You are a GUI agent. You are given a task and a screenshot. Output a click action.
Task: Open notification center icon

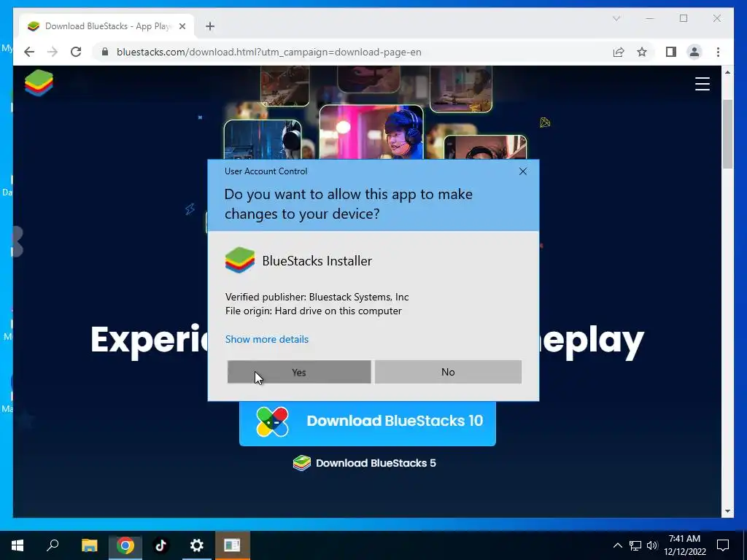pos(723,545)
